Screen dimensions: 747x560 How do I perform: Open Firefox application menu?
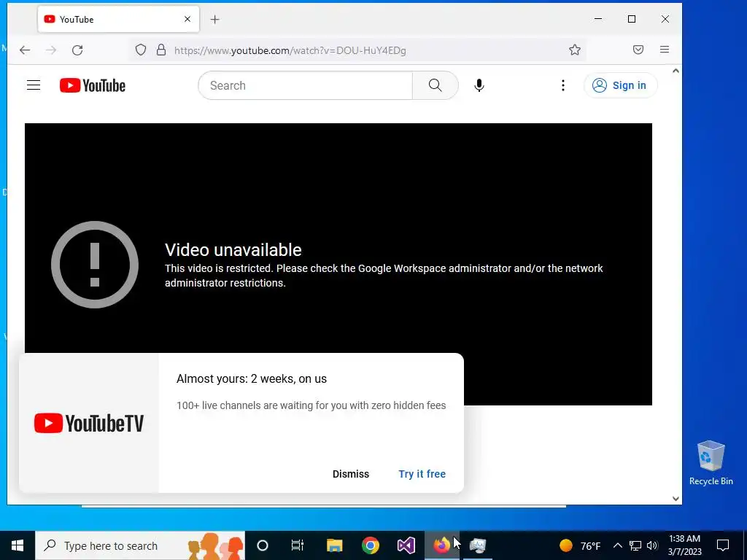[665, 50]
